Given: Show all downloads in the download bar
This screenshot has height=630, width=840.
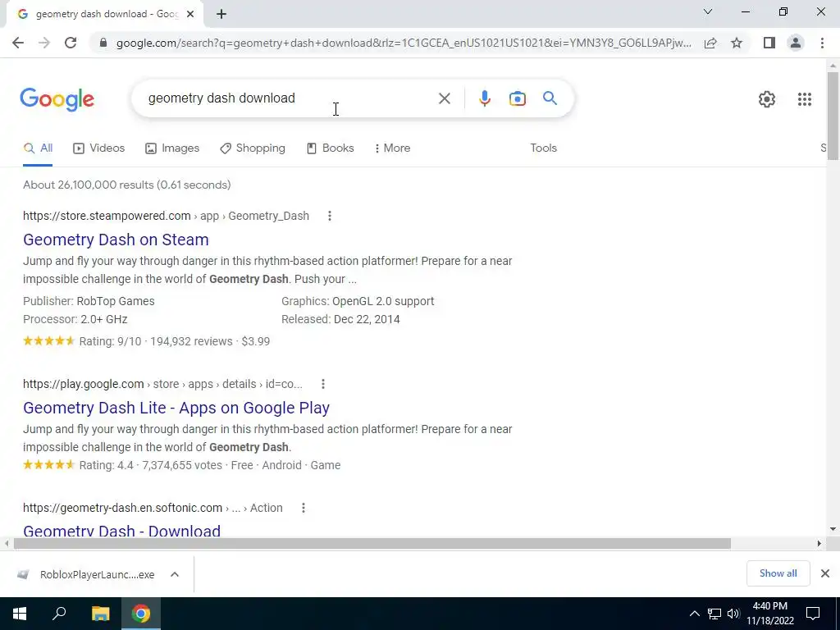Looking at the screenshot, I should (x=778, y=573).
